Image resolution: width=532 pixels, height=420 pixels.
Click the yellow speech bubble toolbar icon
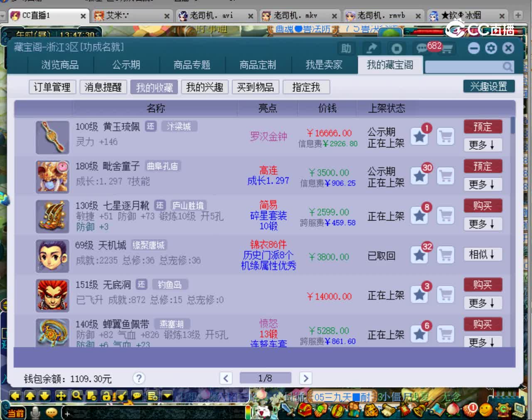coord(137,395)
